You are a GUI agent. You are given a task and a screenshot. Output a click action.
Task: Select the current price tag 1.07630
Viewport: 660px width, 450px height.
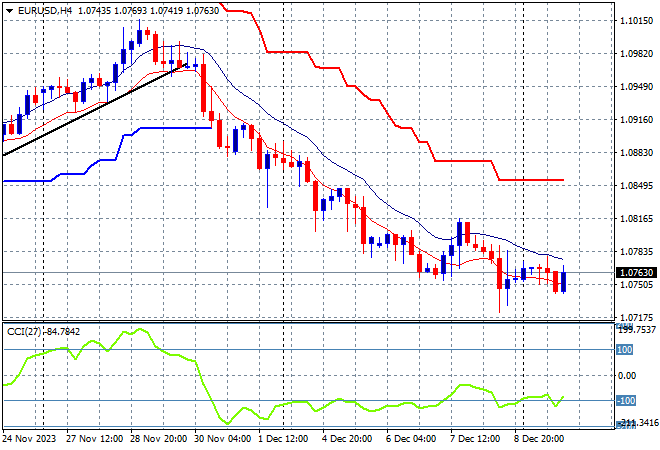pyautogui.click(x=636, y=272)
